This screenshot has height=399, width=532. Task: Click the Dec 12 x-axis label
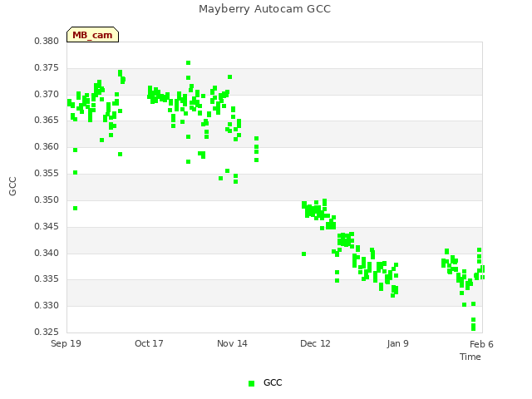(x=315, y=343)
